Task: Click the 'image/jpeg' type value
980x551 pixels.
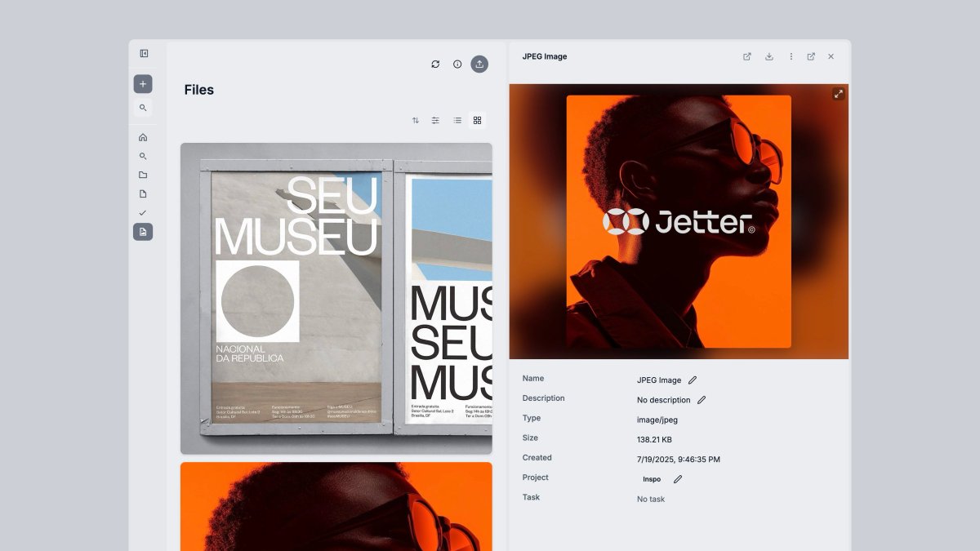Action: 657,420
